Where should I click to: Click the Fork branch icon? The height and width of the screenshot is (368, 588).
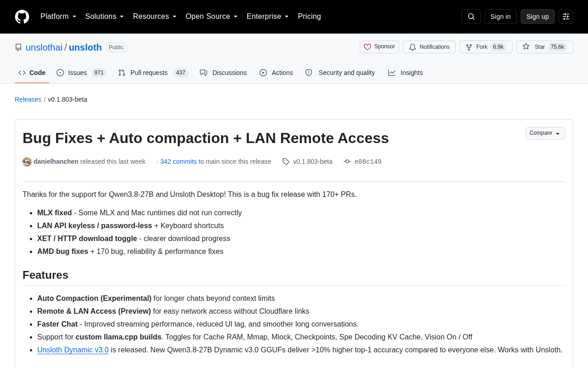(x=469, y=47)
